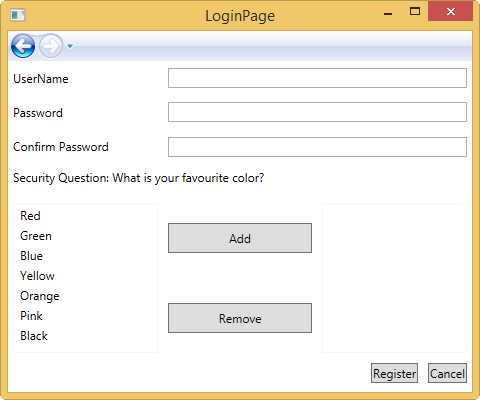Click the Forward navigation arrow

click(51, 46)
